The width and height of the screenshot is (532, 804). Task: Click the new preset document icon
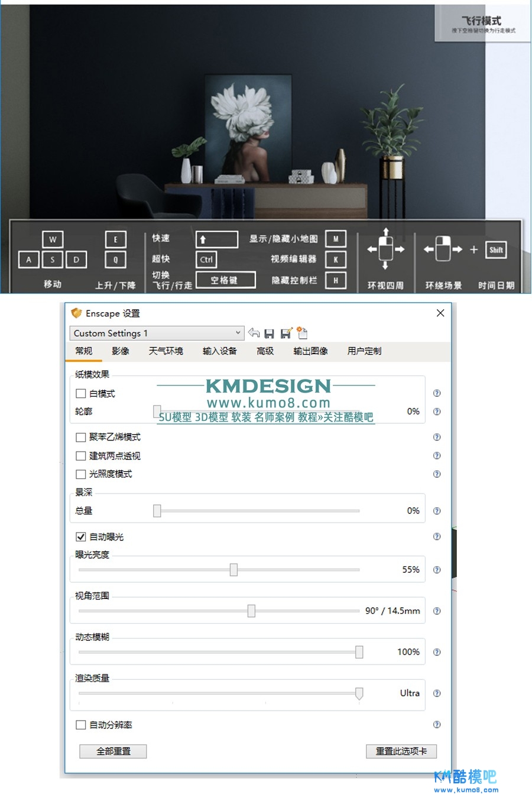[x=302, y=333]
